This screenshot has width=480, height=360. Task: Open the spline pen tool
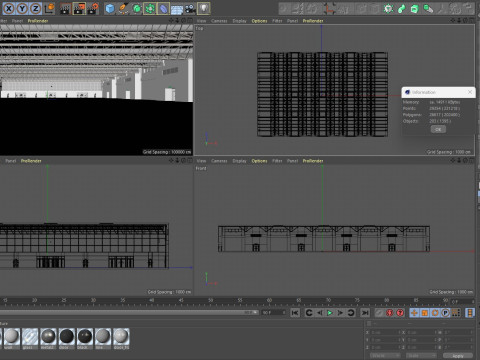point(123,8)
